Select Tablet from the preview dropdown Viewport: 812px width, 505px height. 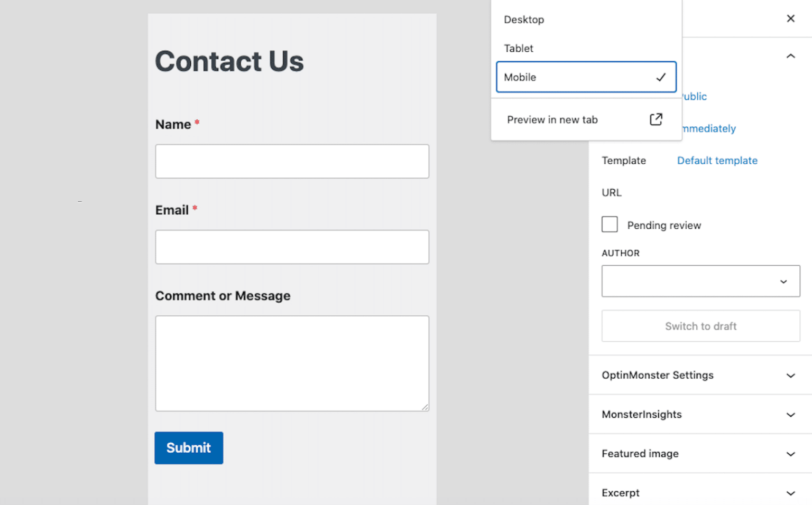tap(518, 48)
